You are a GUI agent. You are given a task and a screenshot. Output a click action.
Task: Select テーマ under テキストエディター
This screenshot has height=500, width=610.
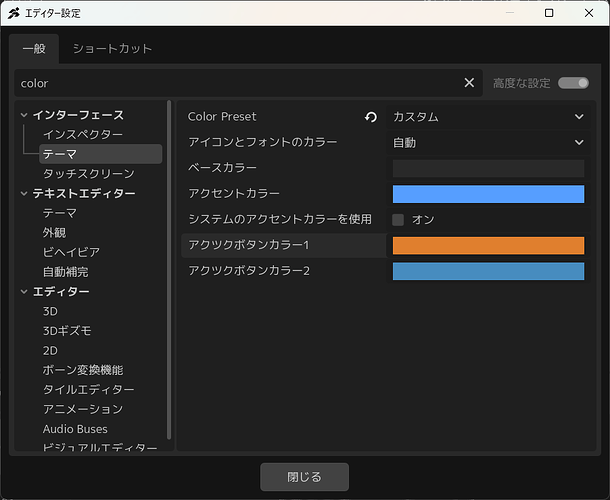(x=60, y=213)
